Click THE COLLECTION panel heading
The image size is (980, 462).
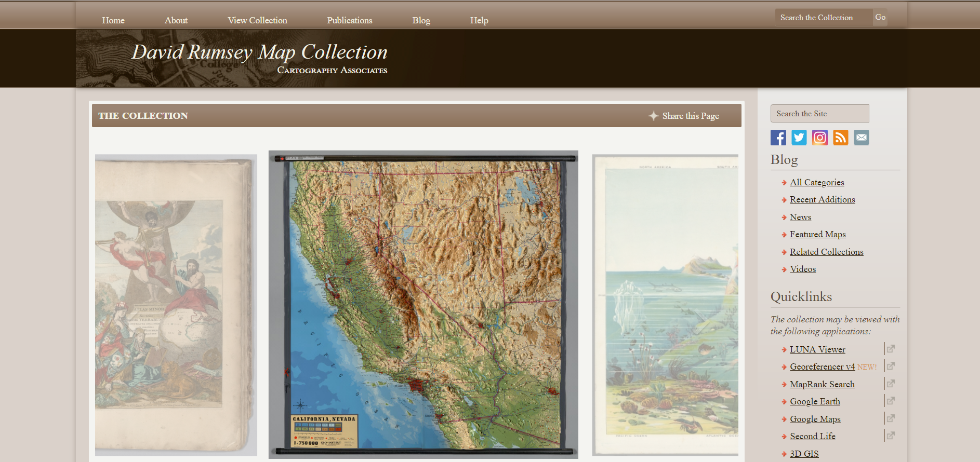tap(143, 116)
